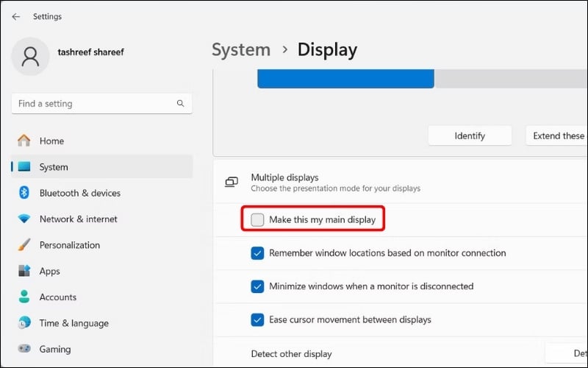This screenshot has height=368, width=588.
Task: Click the search magnifier icon
Action: point(180,104)
